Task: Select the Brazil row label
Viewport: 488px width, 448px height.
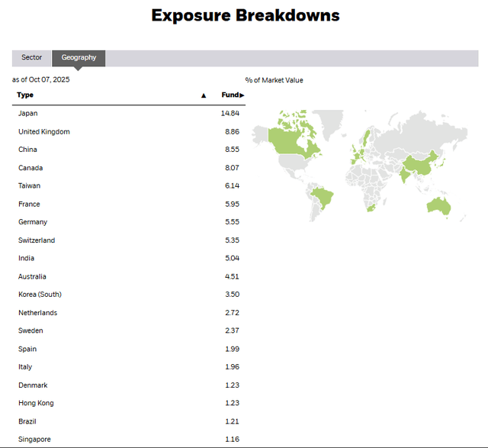Action: click(27, 421)
